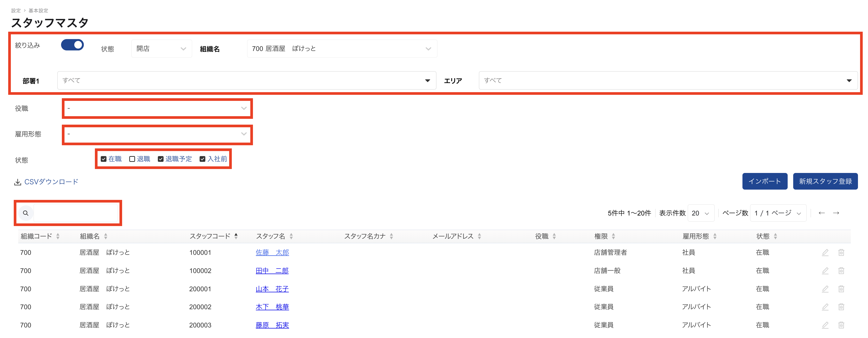Screen dimensions: 868x338
Task: Delete staff 木下 桃華 with trash icon
Action: point(841,307)
